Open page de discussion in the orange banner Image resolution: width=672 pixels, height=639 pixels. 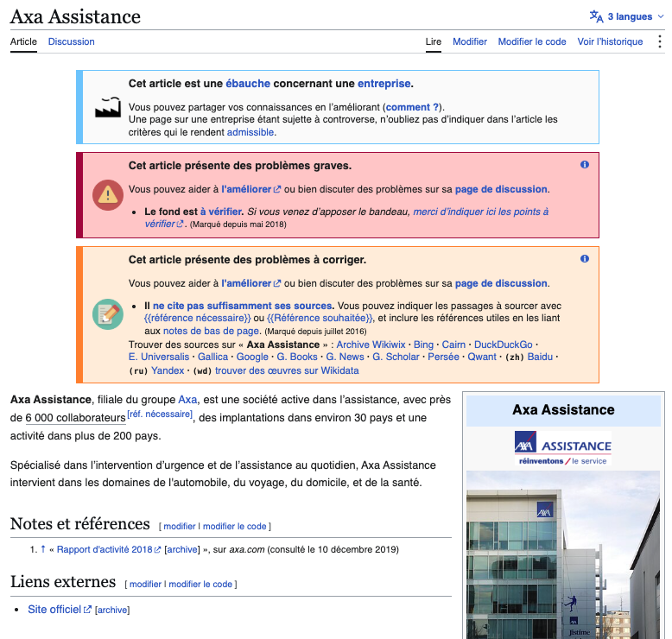501,283
